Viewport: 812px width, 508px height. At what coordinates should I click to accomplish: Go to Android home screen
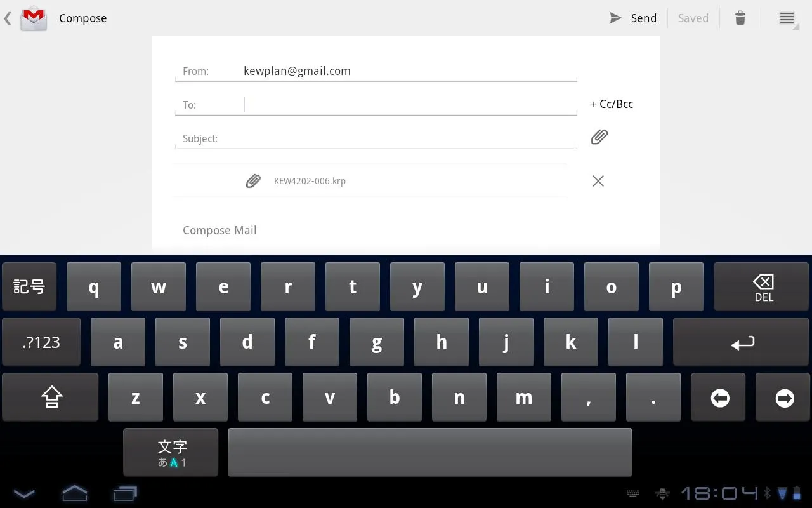(x=74, y=493)
